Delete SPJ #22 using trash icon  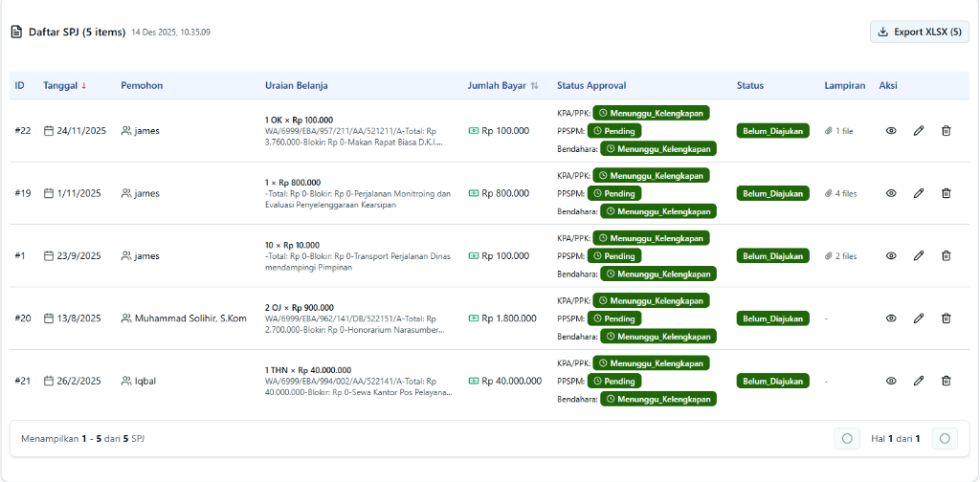tap(947, 131)
